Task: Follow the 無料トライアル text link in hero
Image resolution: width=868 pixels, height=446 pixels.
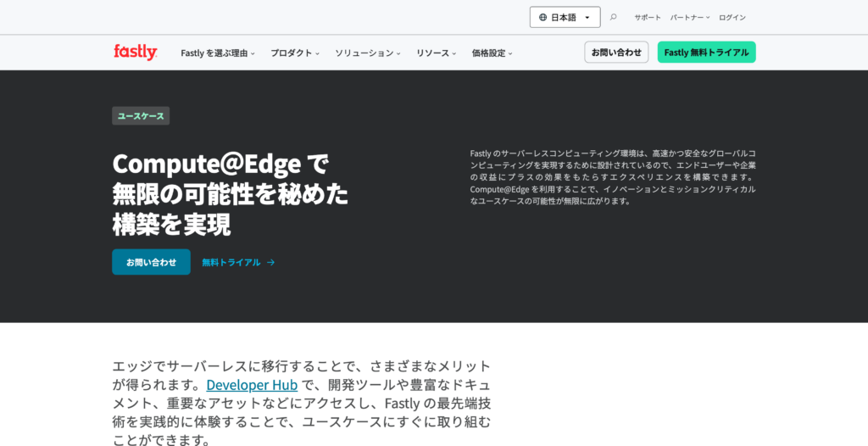Action: (231, 263)
